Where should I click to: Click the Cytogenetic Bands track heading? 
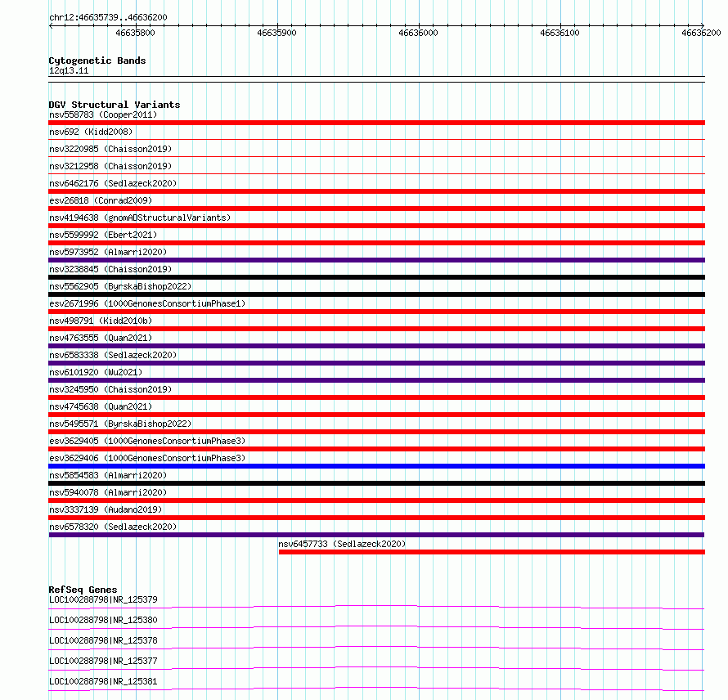[x=97, y=61]
